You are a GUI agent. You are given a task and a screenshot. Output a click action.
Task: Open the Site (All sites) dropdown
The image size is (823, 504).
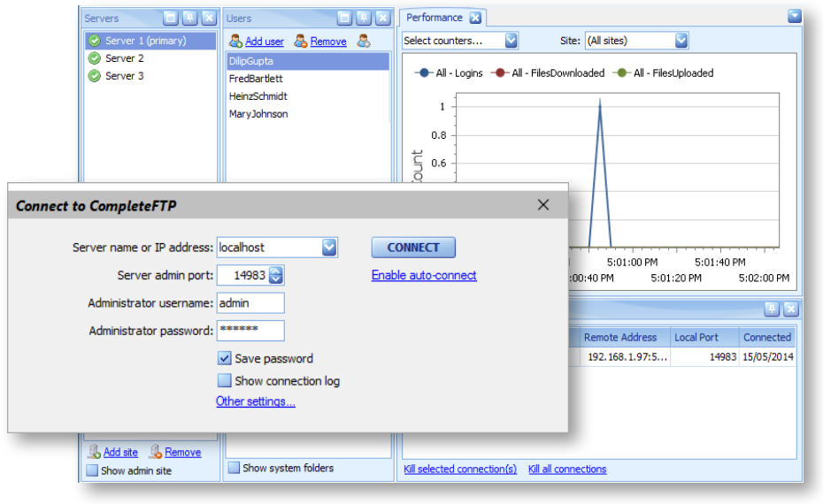(681, 41)
